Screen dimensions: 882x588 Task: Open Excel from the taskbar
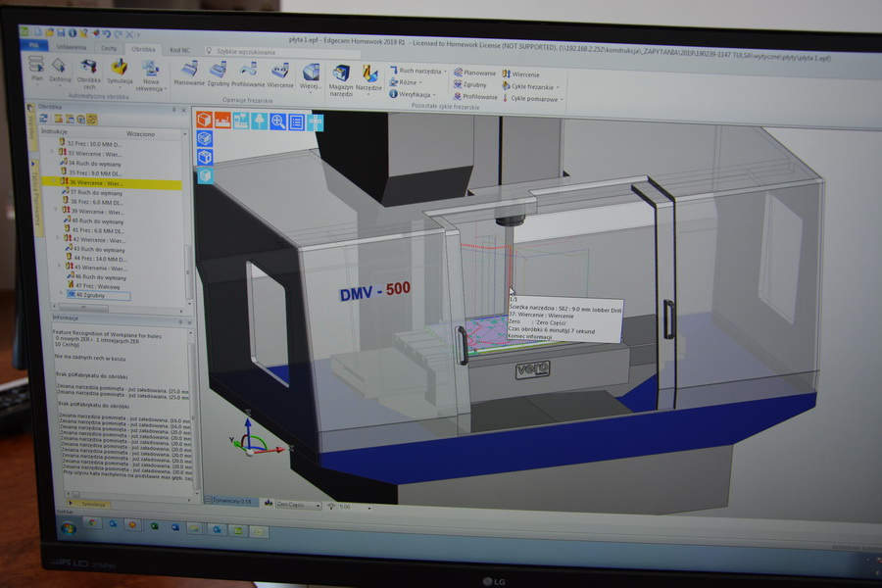pyautogui.click(x=154, y=526)
